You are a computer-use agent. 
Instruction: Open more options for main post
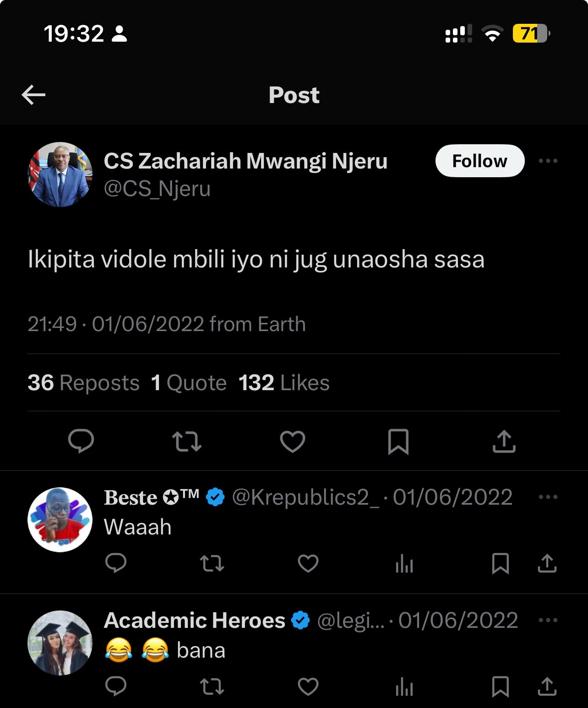tap(548, 161)
